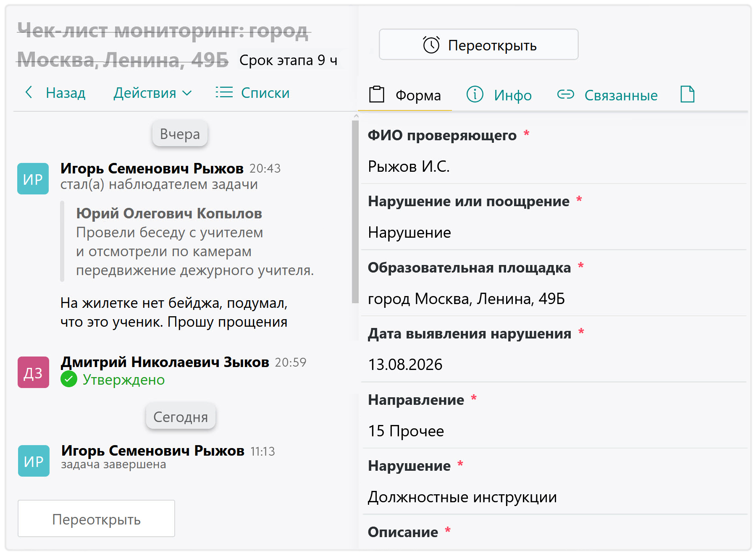Image resolution: width=756 pixels, height=556 pixels.
Task: Click the Образовательная площадка value field
Action: pyautogui.click(x=466, y=299)
